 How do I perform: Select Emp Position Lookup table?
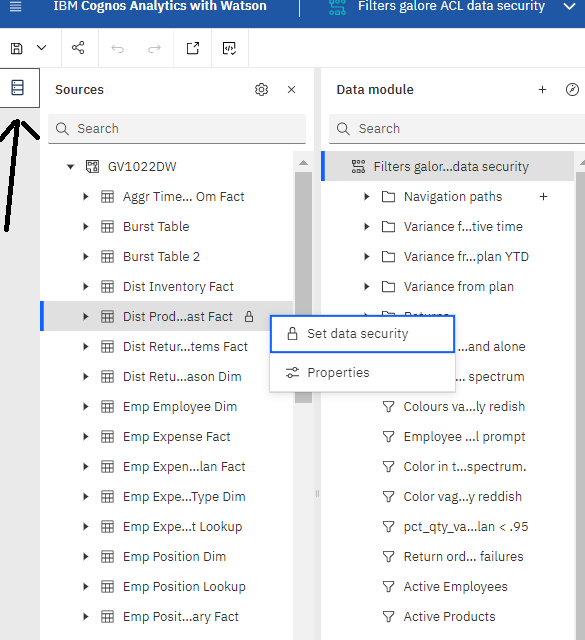click(184, 587)
